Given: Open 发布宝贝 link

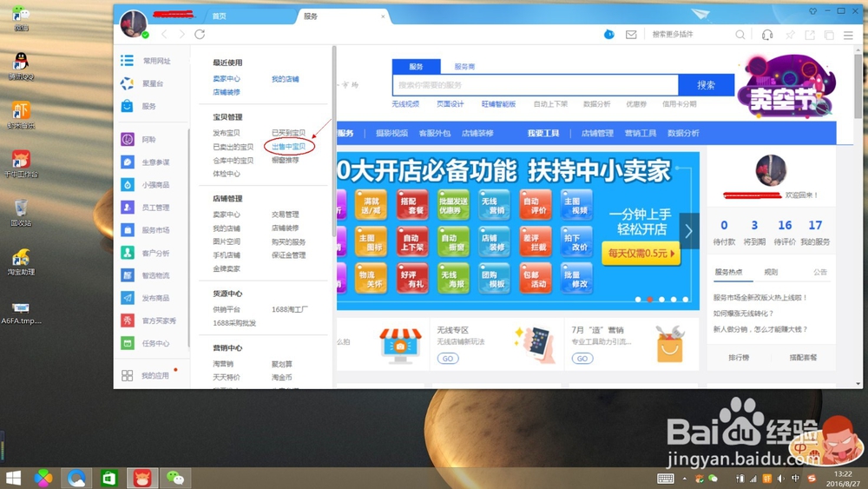Looking at the screenshot, I should click(x=227, y=133).
